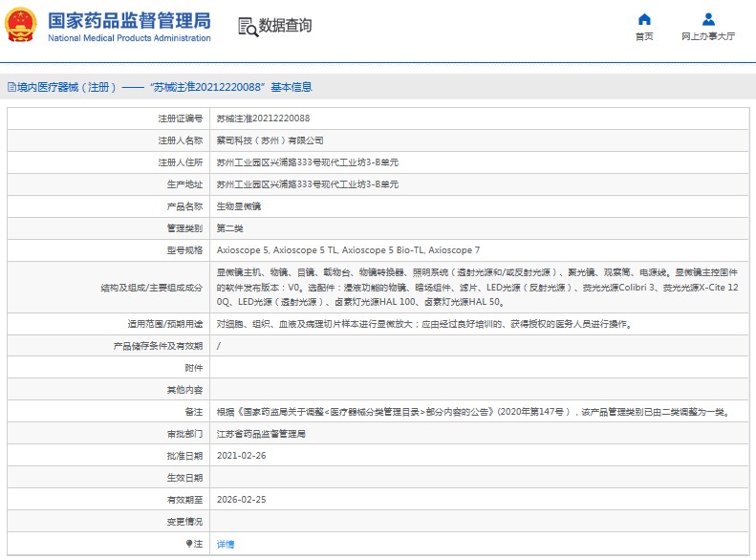Click the 网上办事大厅 person icon
The width and height of the screenshot is (756, 560).
[708, 19]
